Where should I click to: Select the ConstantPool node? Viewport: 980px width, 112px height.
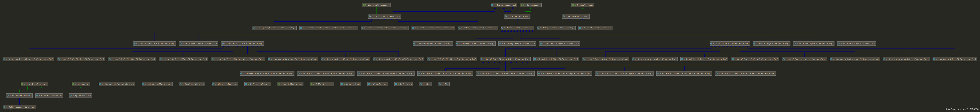click(x=351, y=84)
